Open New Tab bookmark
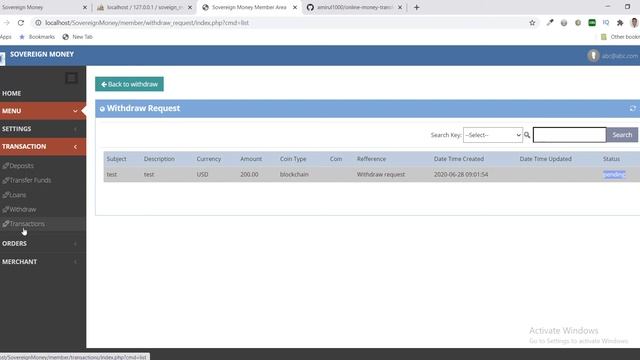The image size is (640, 360). (x=78, y=37)
